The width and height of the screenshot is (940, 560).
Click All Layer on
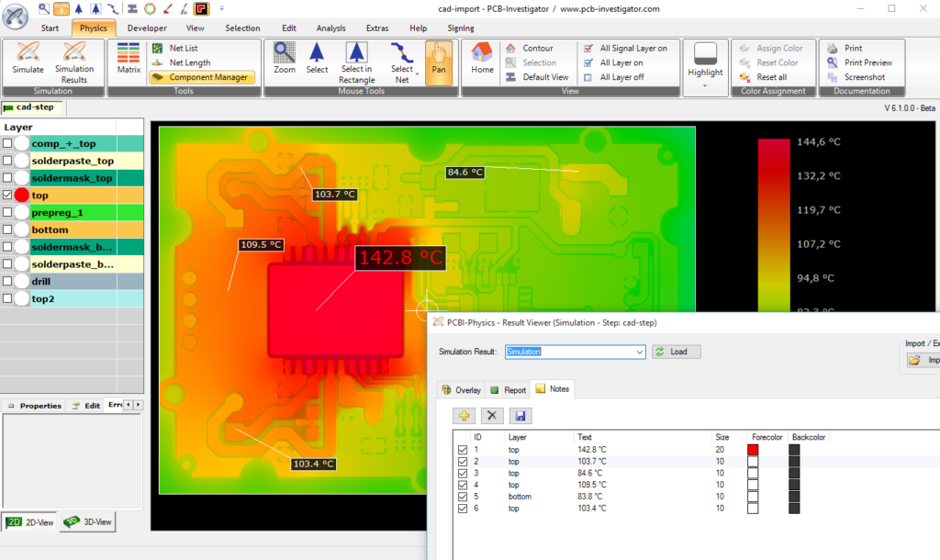pos(614,62)
